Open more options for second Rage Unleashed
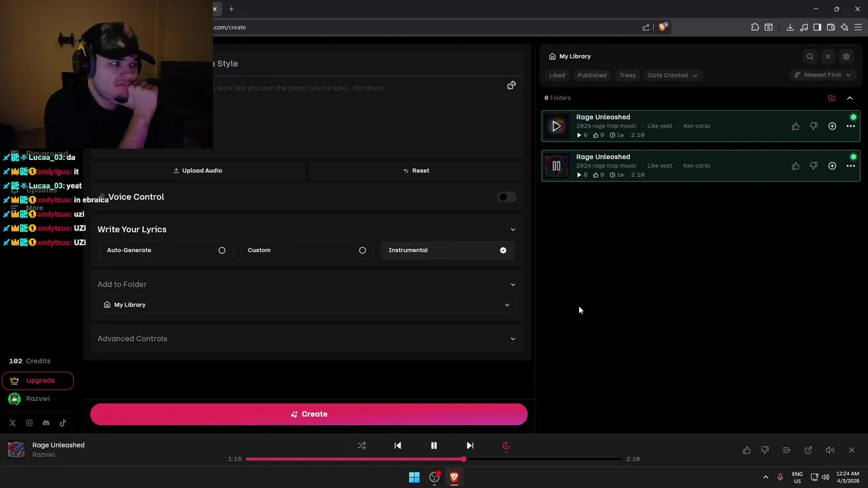The image size is (868, 488). pos(850,166)
